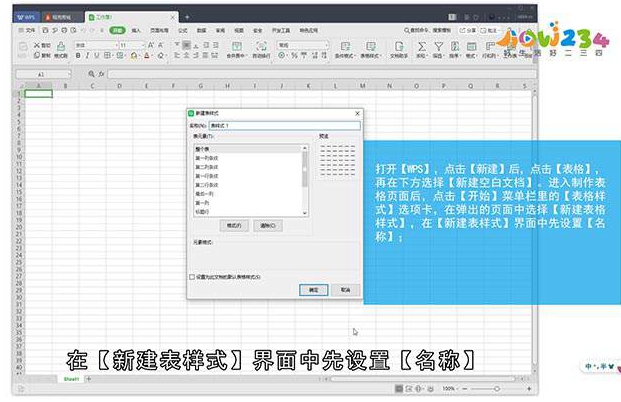
Task: Click the Clear (清除) button in dialog
Action: (268, 226)
